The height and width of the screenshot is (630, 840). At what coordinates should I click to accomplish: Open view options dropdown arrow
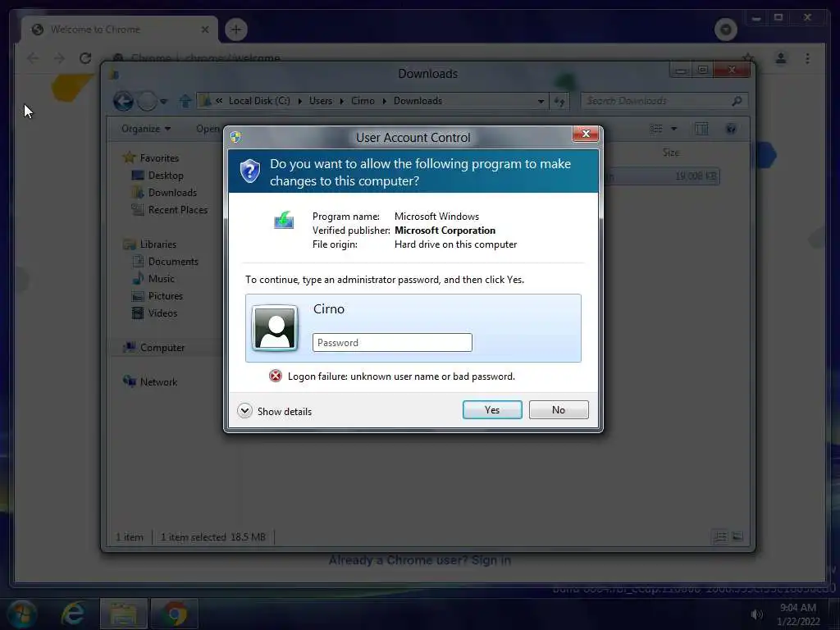click(674, 129)
